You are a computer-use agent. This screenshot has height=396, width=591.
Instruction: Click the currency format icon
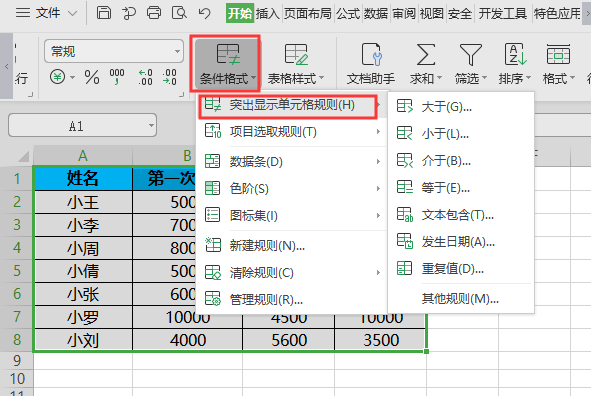click(57, 77)
